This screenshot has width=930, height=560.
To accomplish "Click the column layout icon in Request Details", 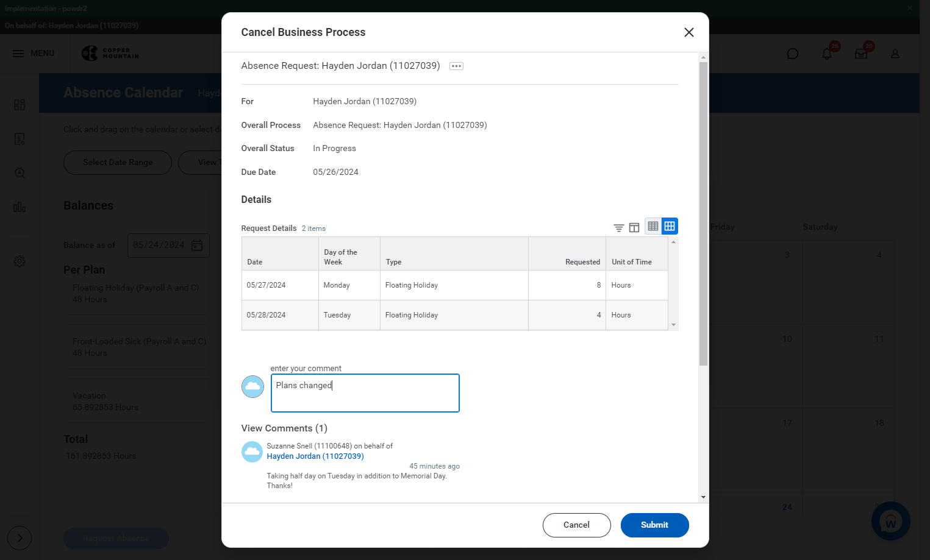I will [634, 227].
